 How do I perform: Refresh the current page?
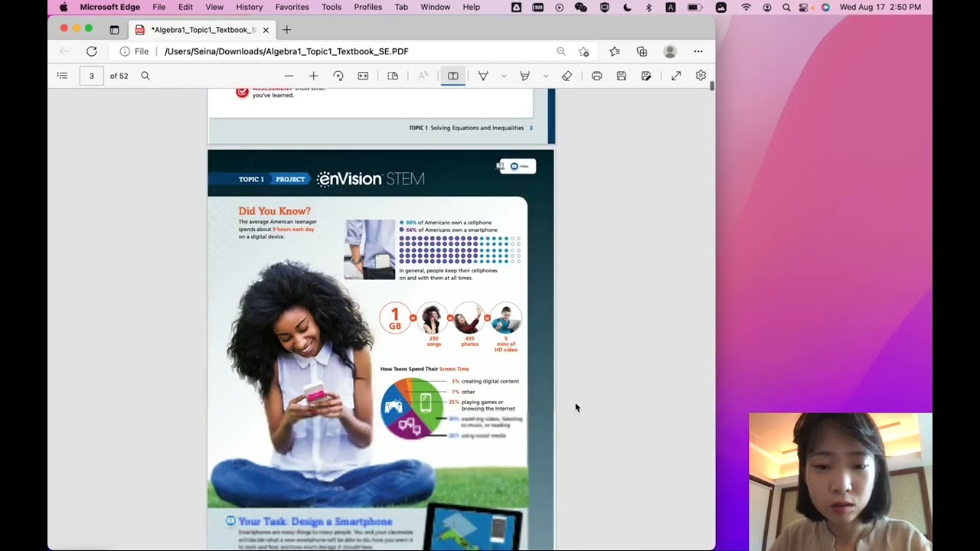[92, 51]
